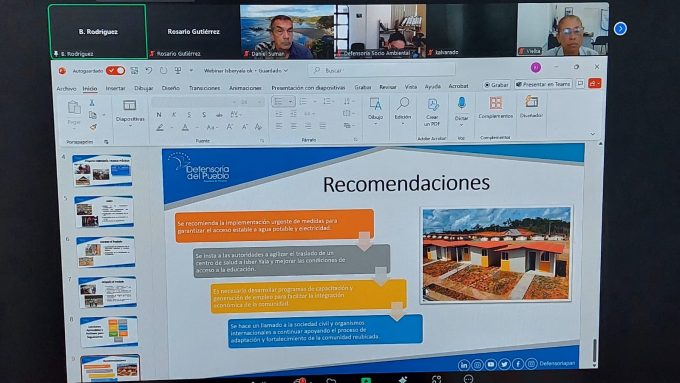Click the undo arrow icon
The height and width of the screenshot is (383, 680).
[149, 70]
